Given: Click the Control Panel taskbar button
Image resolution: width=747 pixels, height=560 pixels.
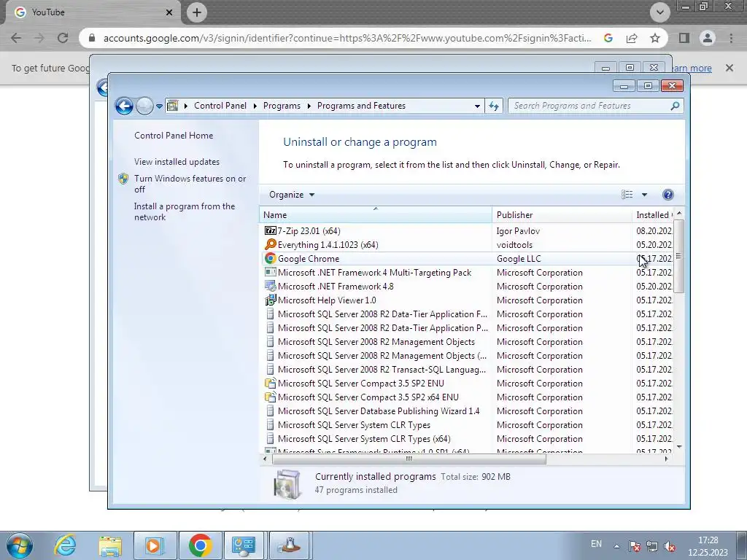Looking at the screenshot, I should coord(244,545).
